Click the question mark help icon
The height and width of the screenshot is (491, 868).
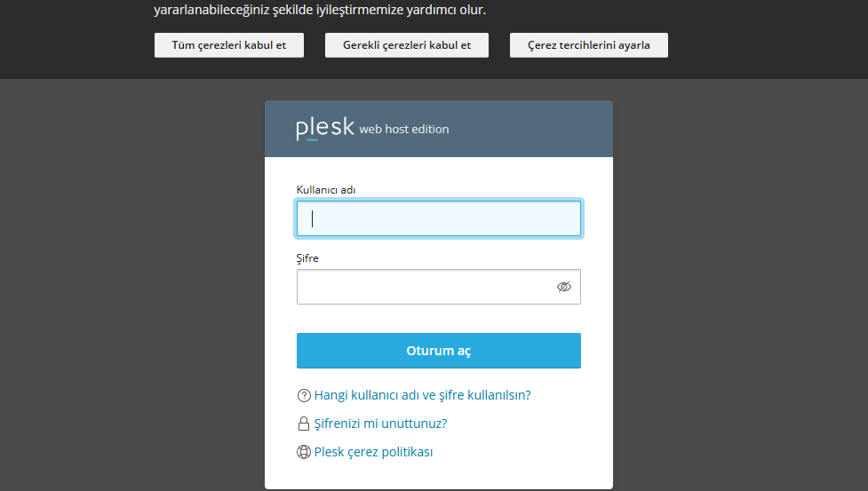pyautogui.click(x=304, y=395)
